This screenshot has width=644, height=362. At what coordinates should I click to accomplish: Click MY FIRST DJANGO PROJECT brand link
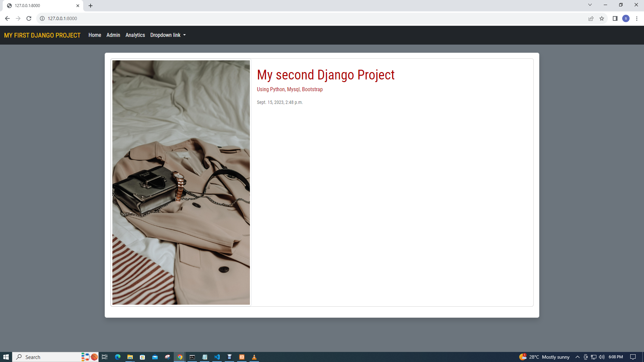pos(42,35)
